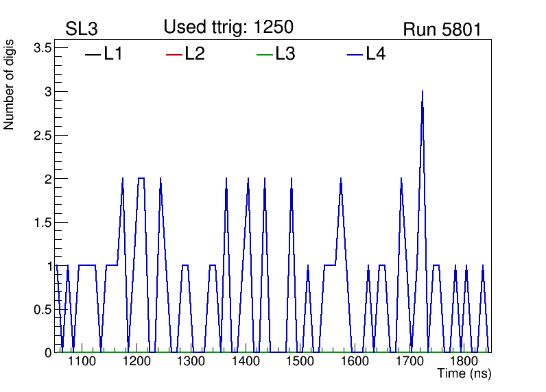Select the L1 legend label text

point(113,55)
